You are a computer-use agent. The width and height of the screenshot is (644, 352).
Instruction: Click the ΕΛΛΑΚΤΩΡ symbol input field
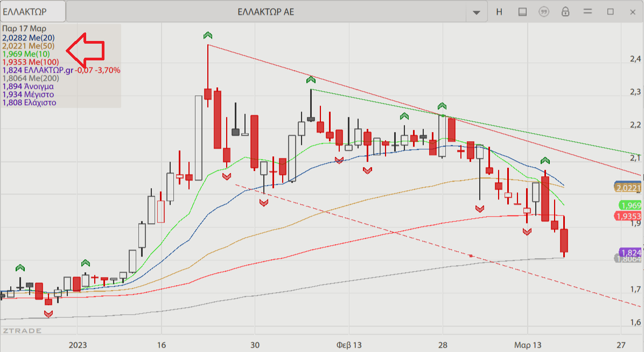[x=33, y=11]
